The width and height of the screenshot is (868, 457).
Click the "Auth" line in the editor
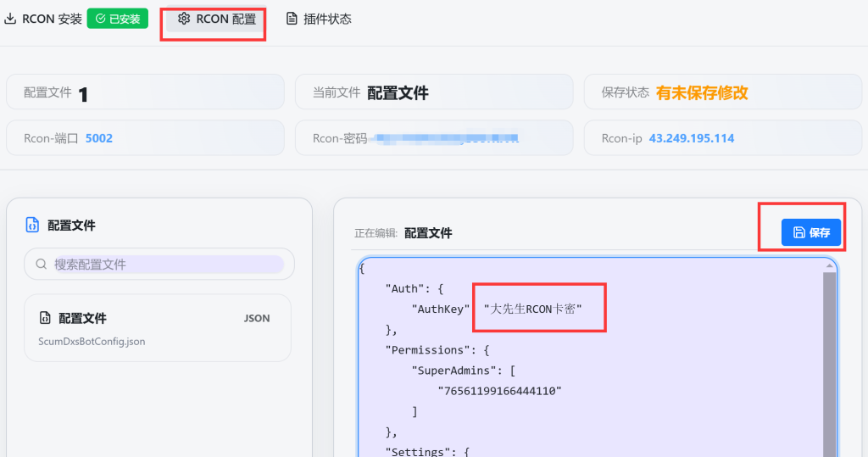point(415,288)
